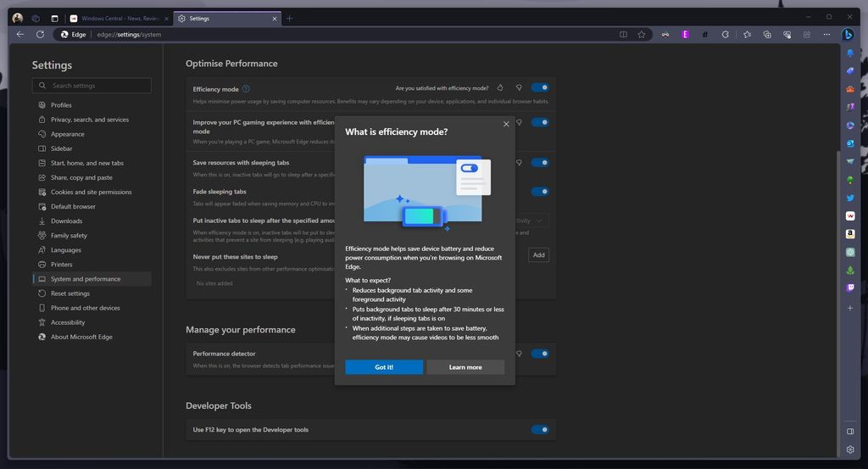Toggle sidebar visibility icon above the gear

coord(850,432)
